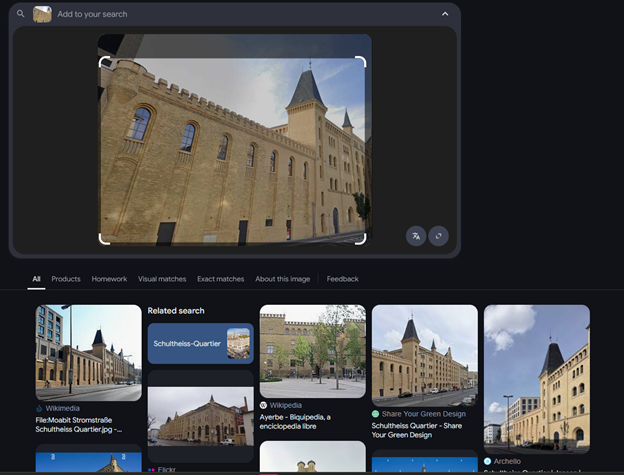624x475 pixels.
Task: Open the small image thumbnail in search bar
Action: pyautogui.click(x=42, y=14)
